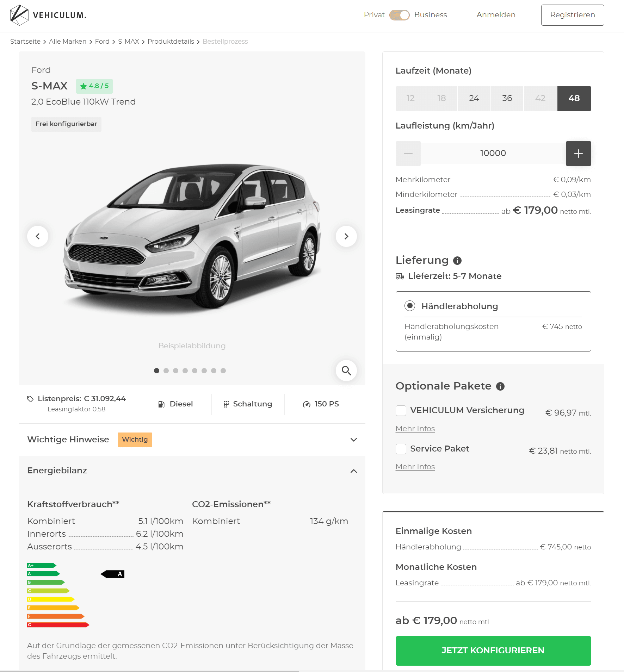Click JETZT KONFIGURIEREN button
This screenshot has width=624, height=672.
pyautogui.click(x=493, y=651)
